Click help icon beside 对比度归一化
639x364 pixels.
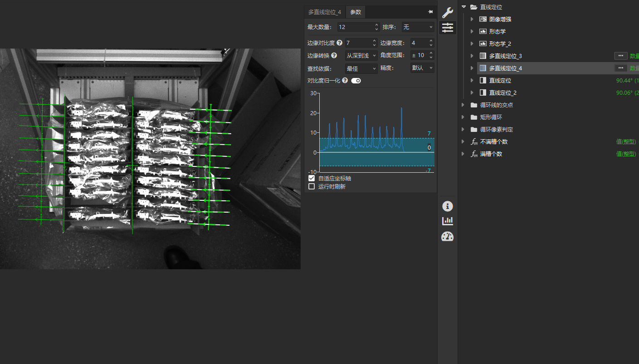point(345,81)
